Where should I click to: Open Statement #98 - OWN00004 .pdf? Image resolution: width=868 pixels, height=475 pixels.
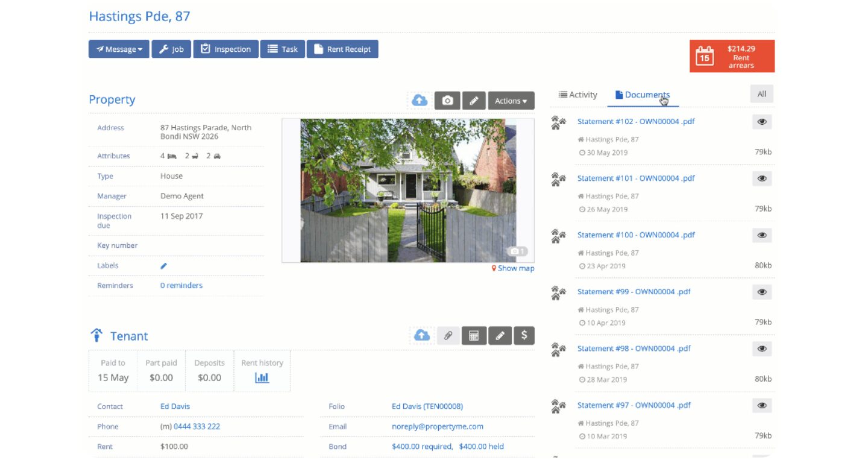[634, 348]
